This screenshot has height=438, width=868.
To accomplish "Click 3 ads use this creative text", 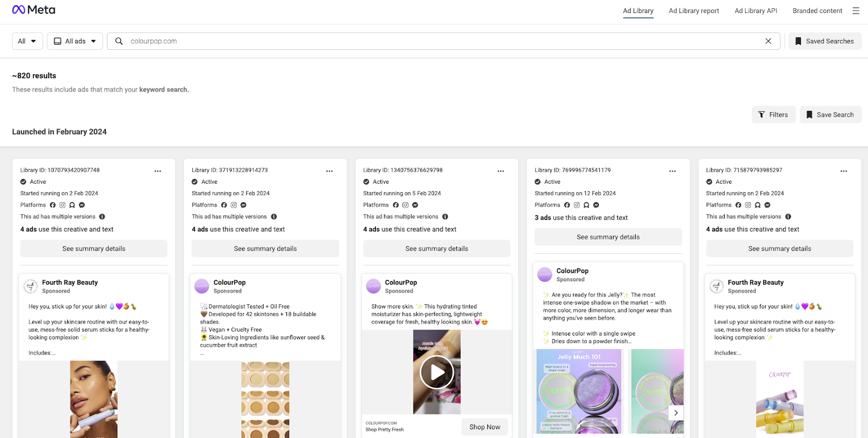I will point(581,218).
